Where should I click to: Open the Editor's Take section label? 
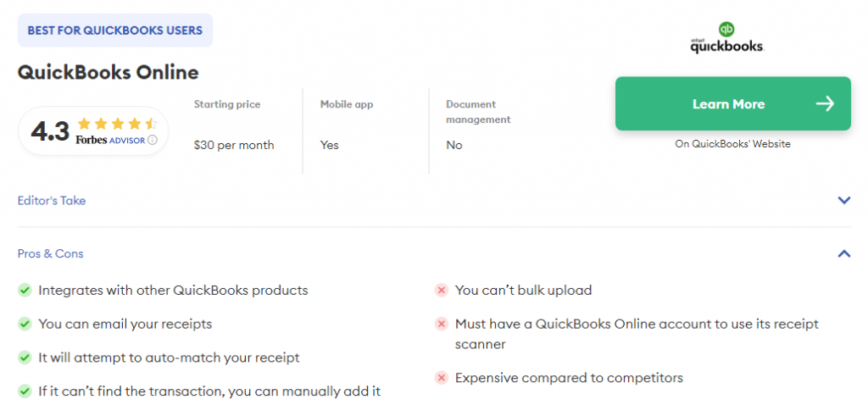(52, 201)
